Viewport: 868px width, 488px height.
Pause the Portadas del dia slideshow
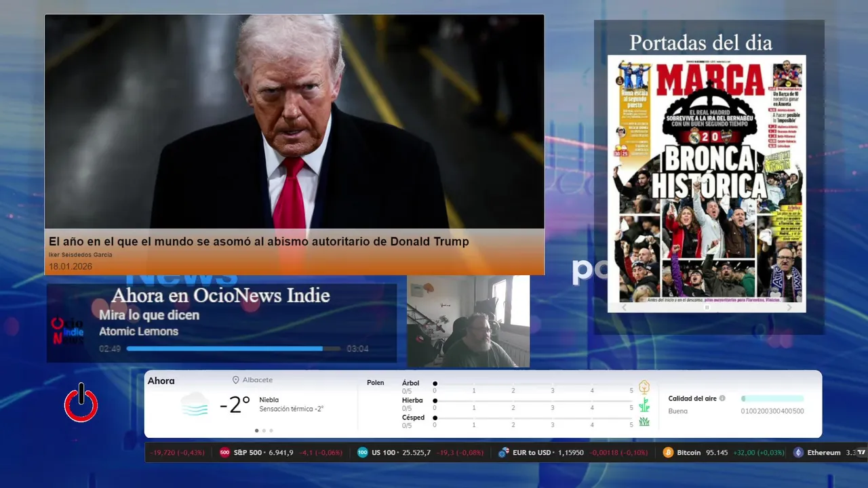click(707, 307)
